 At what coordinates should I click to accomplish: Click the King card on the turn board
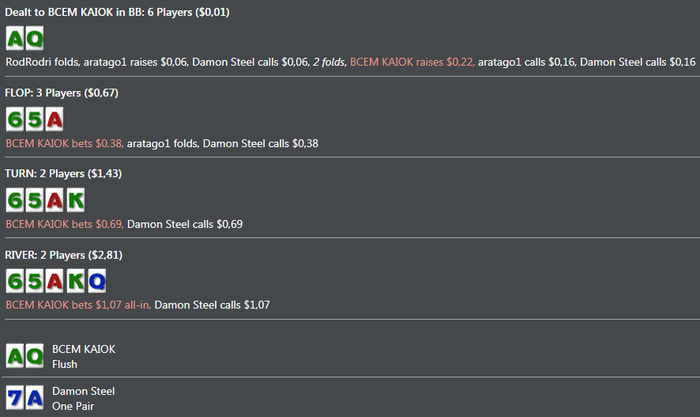[74, 200]
